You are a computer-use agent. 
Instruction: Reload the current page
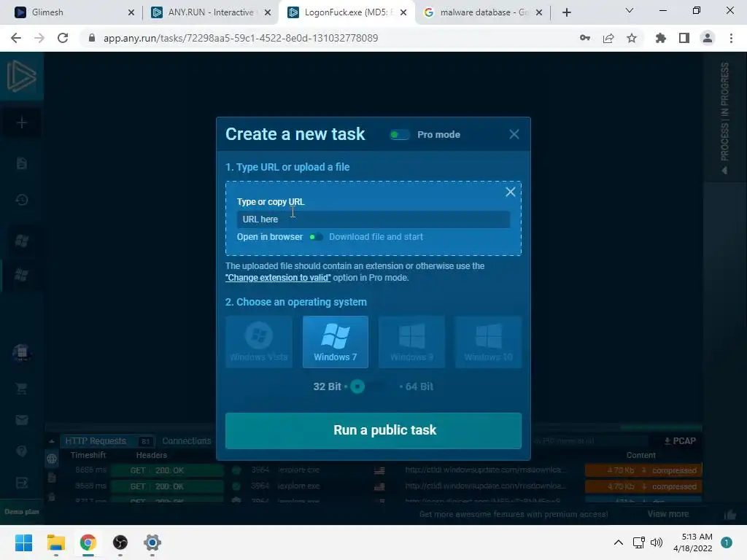(63, 38)
